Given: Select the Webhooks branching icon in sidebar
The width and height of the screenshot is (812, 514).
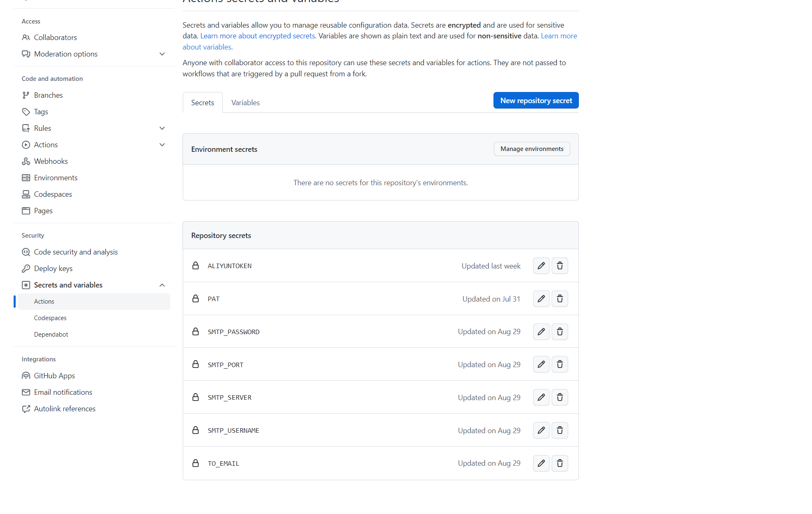Looking at the screenshot, I should 26,161.
